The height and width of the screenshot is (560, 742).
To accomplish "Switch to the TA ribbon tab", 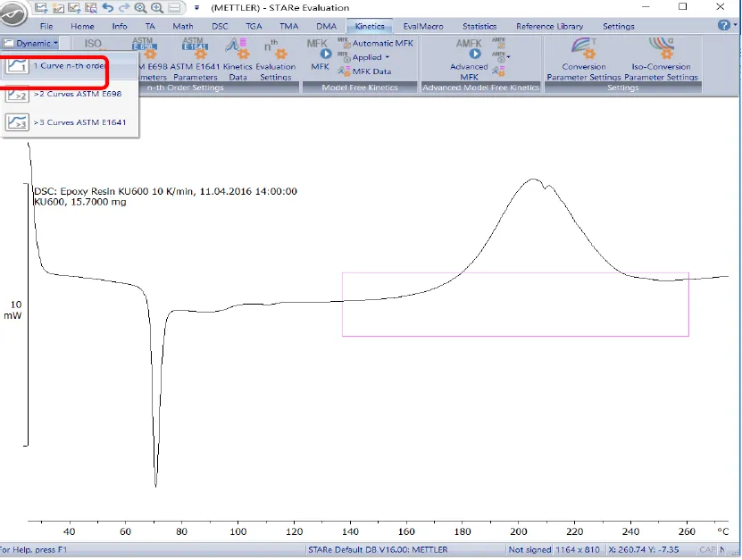I will pyautogui.click(x=150, y=26).
